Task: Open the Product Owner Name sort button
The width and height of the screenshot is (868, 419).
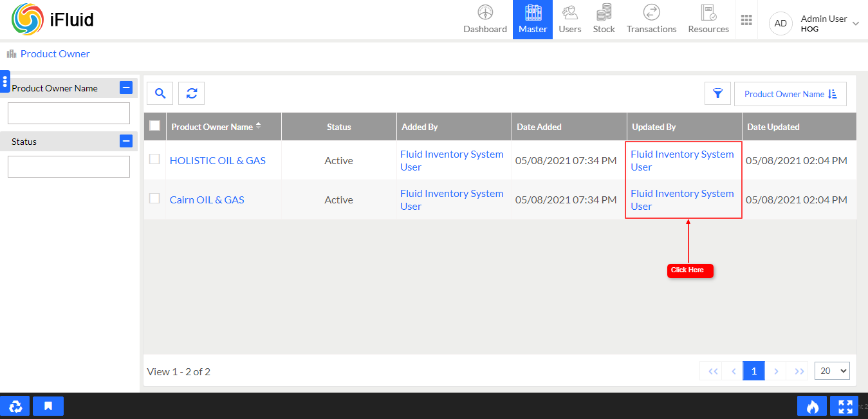Action: point(790,94)
